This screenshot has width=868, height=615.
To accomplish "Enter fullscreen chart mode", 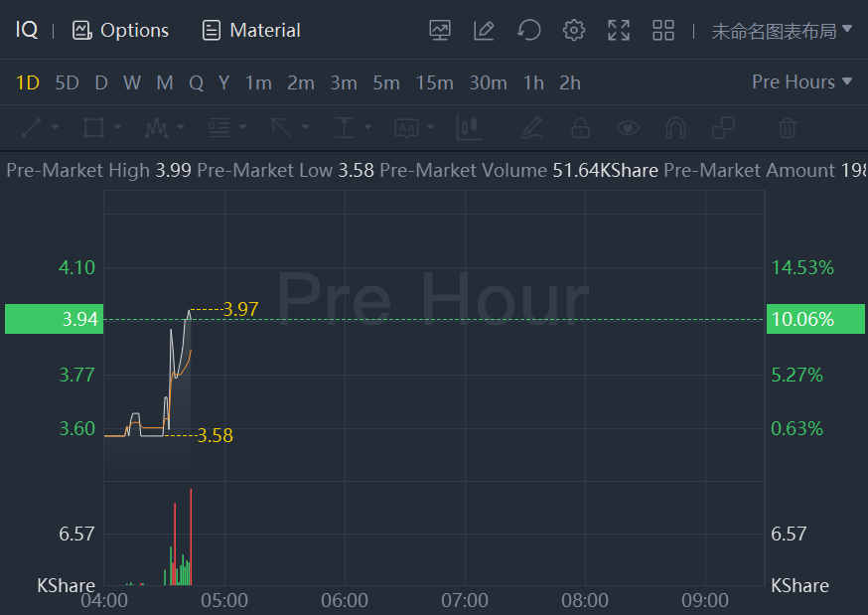I will (x=619, y=30).
